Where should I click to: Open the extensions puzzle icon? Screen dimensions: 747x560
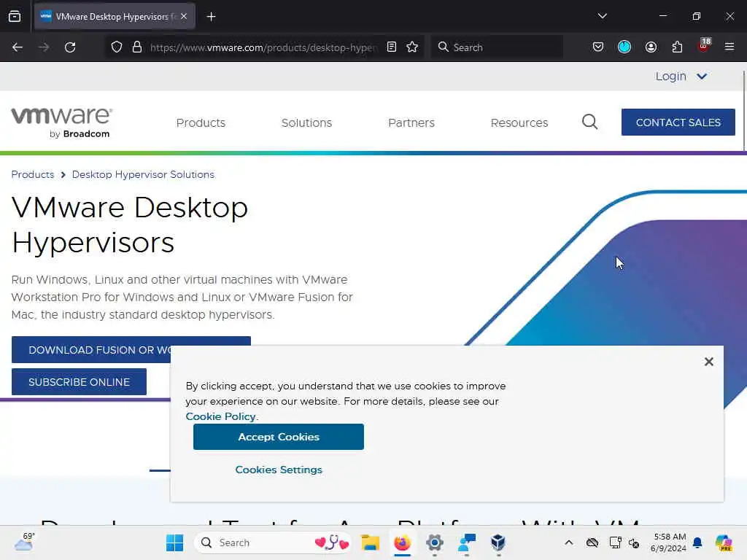pos(677,47)
